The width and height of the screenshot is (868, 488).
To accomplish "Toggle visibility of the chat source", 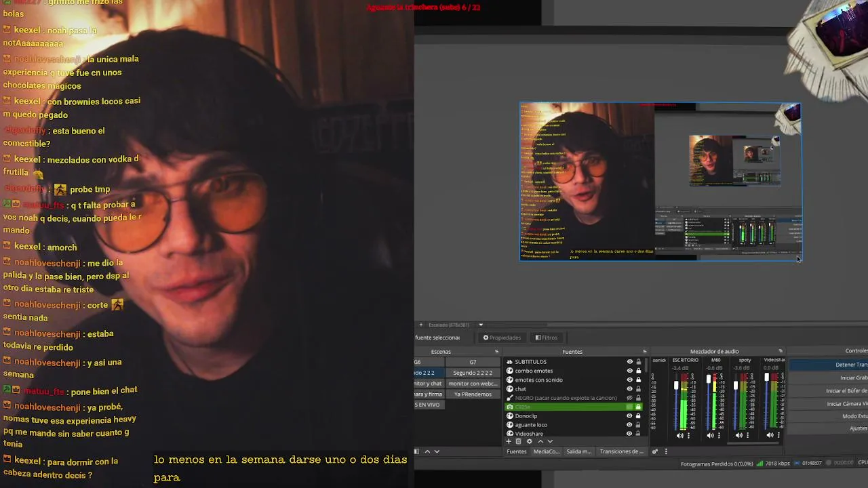I will click(629, 389).
